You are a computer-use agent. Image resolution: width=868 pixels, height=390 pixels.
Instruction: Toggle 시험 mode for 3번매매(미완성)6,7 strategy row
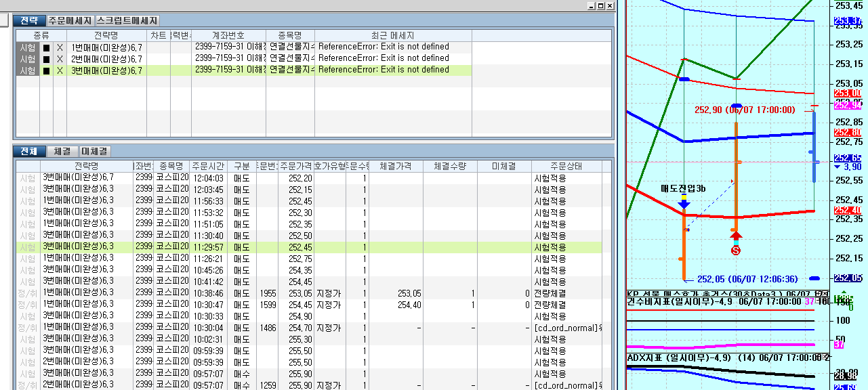(28, 70)
